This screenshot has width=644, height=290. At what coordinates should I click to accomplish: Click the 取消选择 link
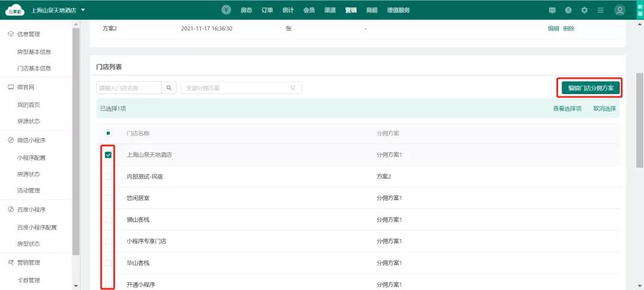pyautogui.click(x=604, y=109)
